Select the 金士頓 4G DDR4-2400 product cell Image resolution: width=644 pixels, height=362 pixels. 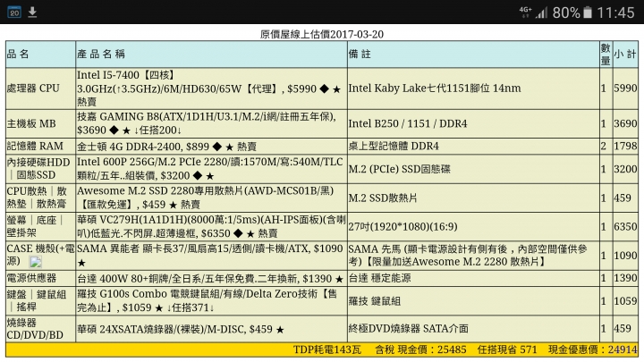(211, 146)
